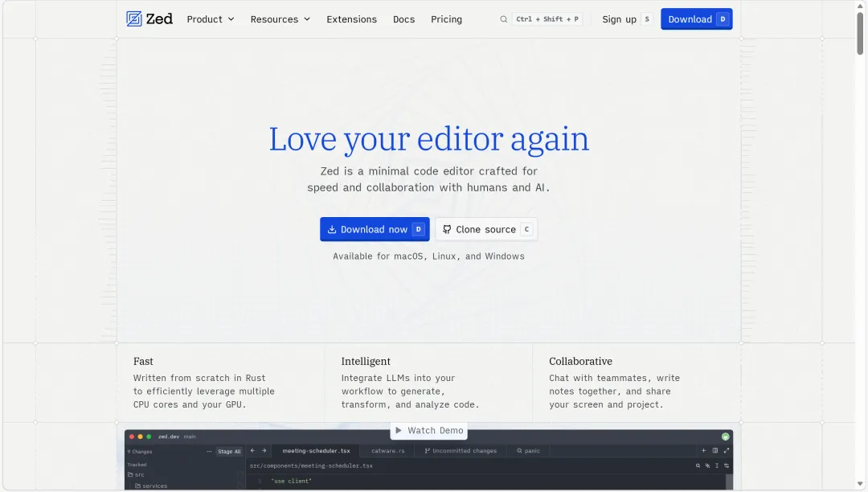Click the Zed logo in the navbar
Viewport: 868px width, 492px height.
point(149,18)
